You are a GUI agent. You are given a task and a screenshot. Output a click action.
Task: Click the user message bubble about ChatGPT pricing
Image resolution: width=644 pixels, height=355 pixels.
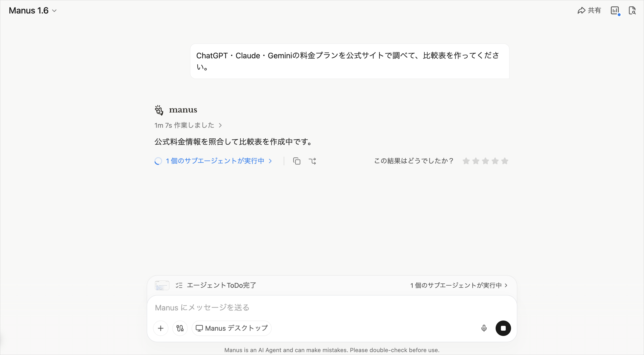tap(349, 61)
